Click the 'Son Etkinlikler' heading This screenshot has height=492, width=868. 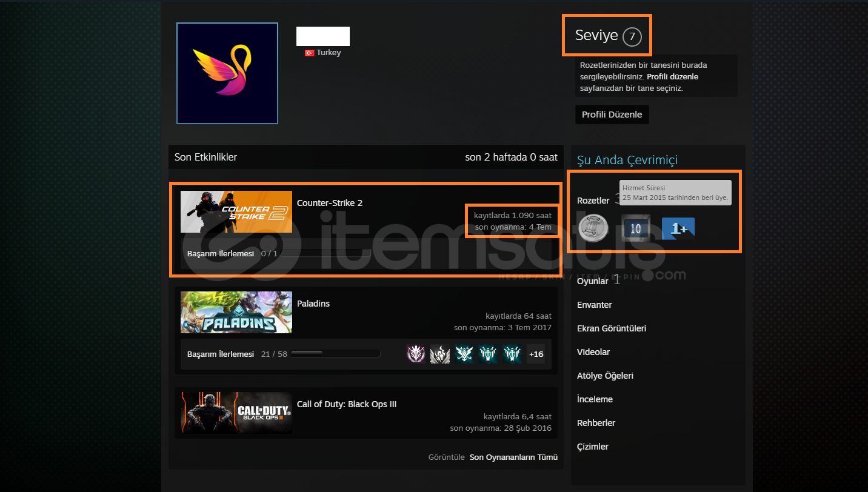(x=205, y=157)
